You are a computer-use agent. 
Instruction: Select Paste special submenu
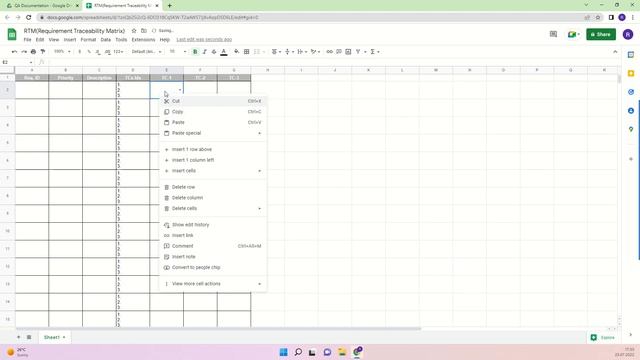pyautogui.click(x=213, y=133)
